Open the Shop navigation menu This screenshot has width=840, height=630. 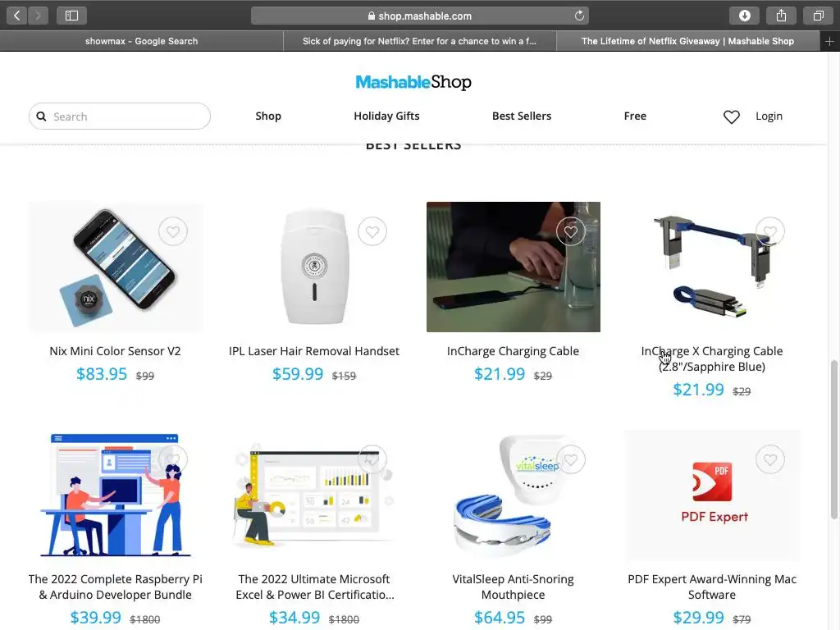pos(268,116)
